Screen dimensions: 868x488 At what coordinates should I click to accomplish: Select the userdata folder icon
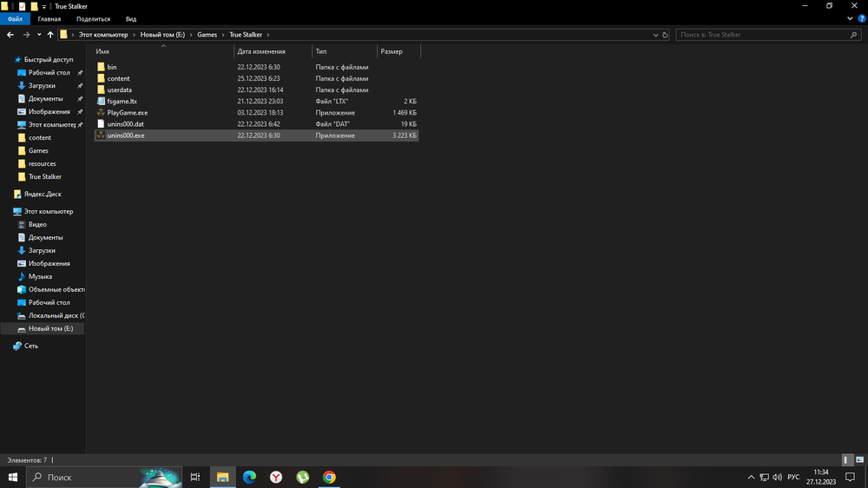101,89
